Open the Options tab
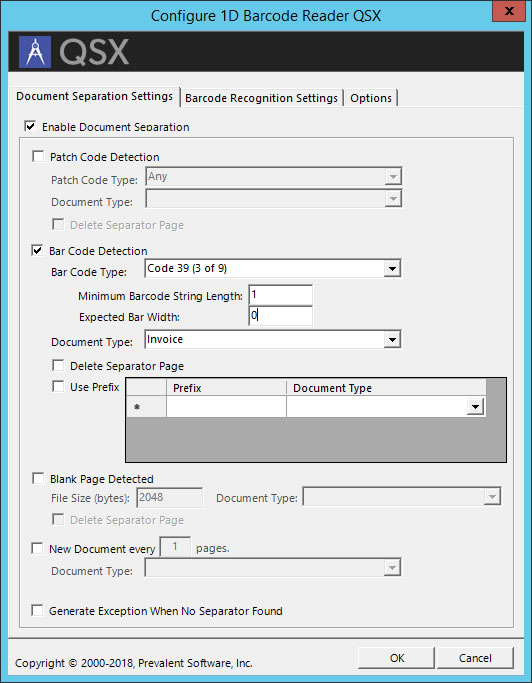This screenshot has height=683, width=532. [x=371, y=98]
